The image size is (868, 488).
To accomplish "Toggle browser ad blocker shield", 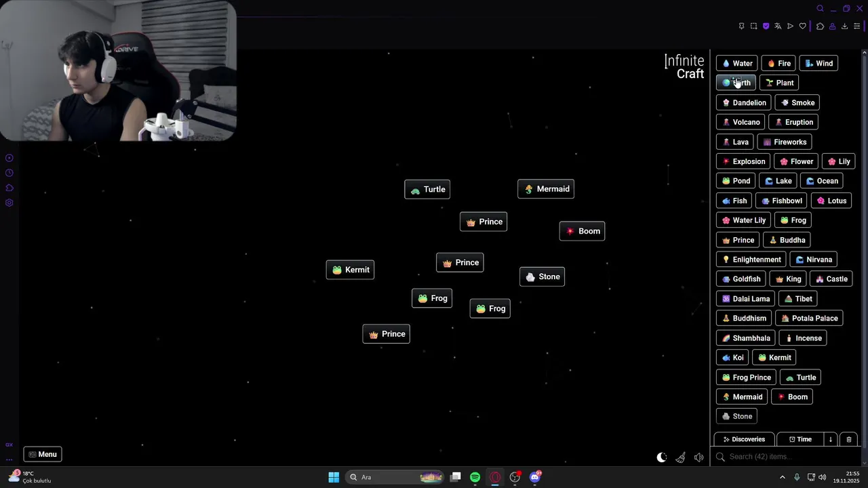I will (766, 26).
